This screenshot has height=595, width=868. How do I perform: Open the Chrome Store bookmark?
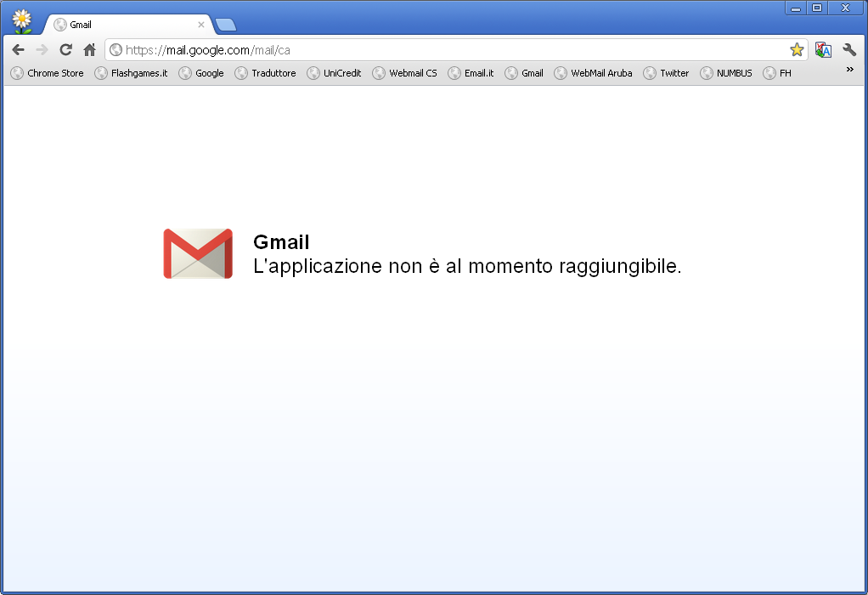click(48, 73)
